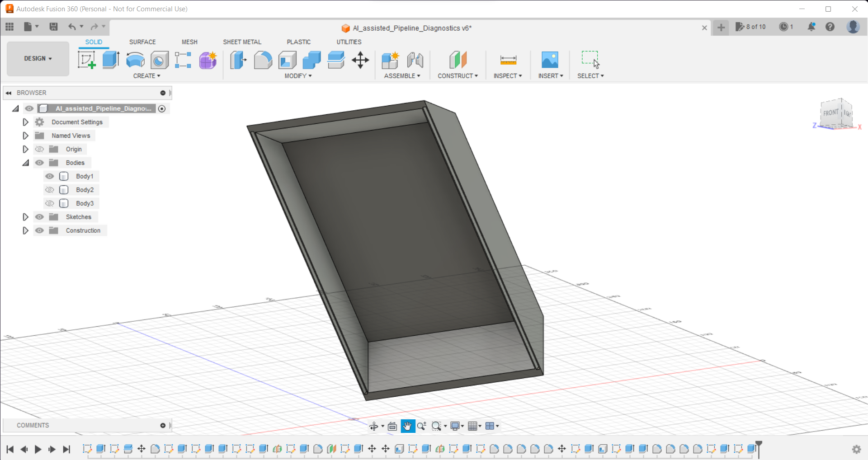The image size is (868, 460).
Task: Collapse the Browser panel
Action: click(x=8, y=93)
